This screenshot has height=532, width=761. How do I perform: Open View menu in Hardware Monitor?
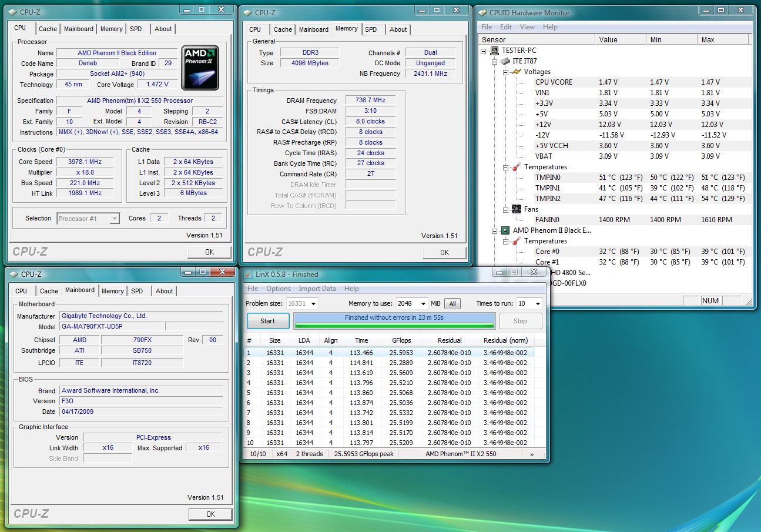tap(527, 27)
